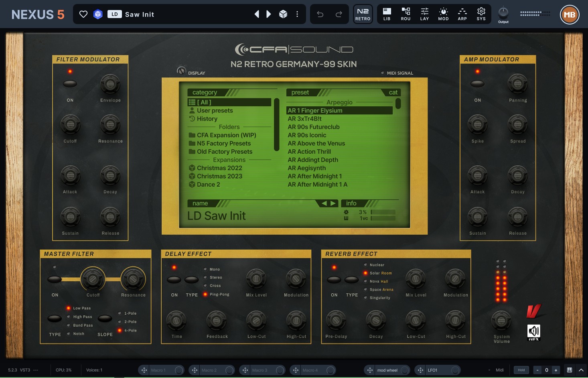This screenshot has width=588, height=378.
Task: Click the Output volume knob
Action: 503,12
